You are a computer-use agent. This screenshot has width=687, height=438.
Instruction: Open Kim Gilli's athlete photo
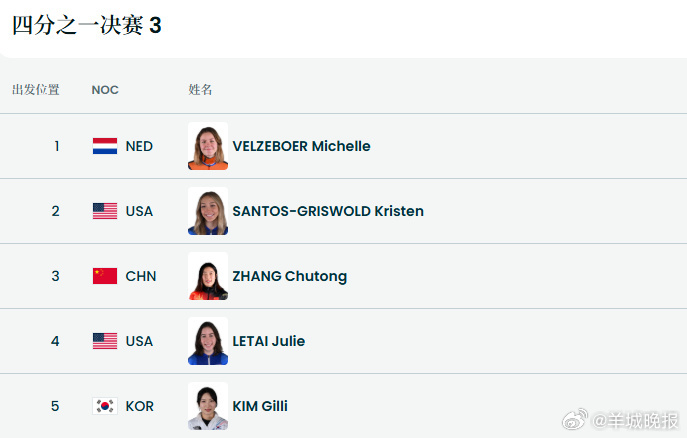point(208,406)
